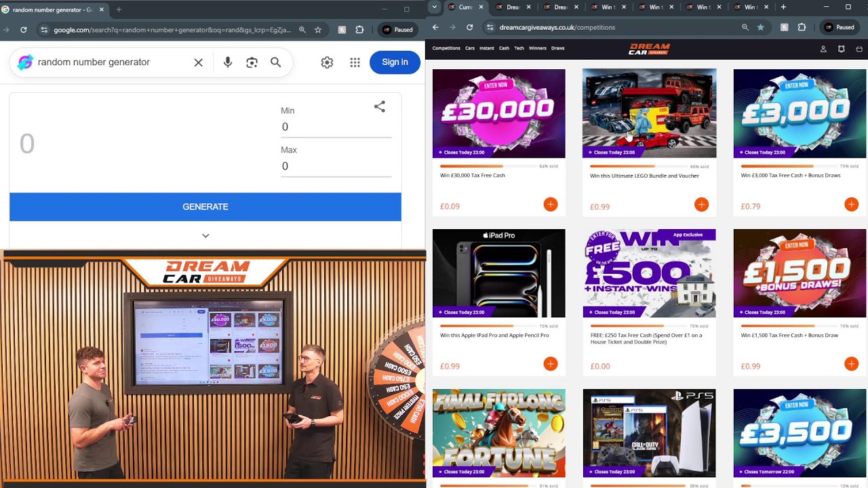View site information for dreamcargiveaways.co.uk
The image size is (868, 488).
490,27
